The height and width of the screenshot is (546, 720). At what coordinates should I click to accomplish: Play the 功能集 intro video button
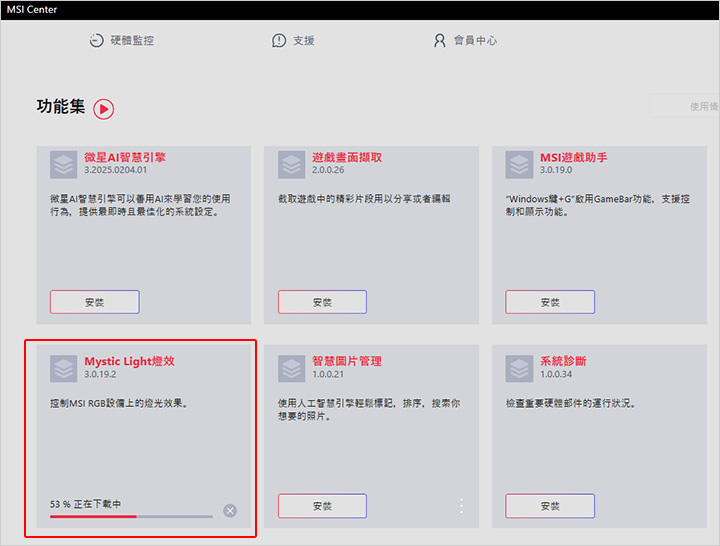tap(104, 109)
